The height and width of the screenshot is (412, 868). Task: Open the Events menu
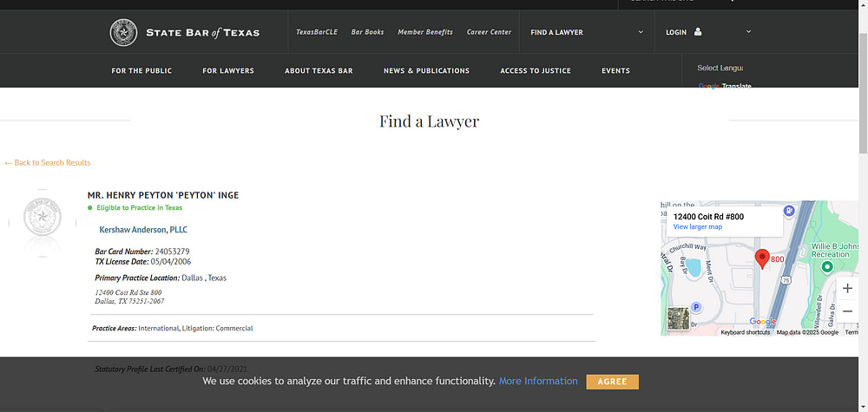pos(615,71)
